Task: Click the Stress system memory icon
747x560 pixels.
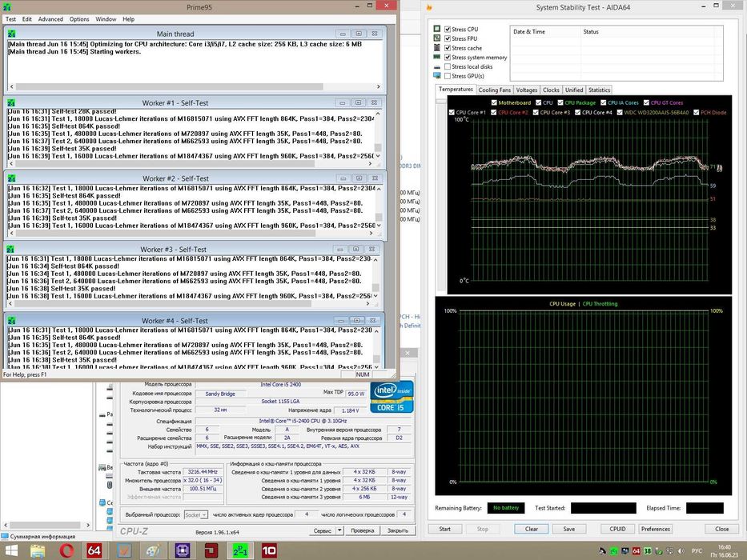Action: (437, 57)
